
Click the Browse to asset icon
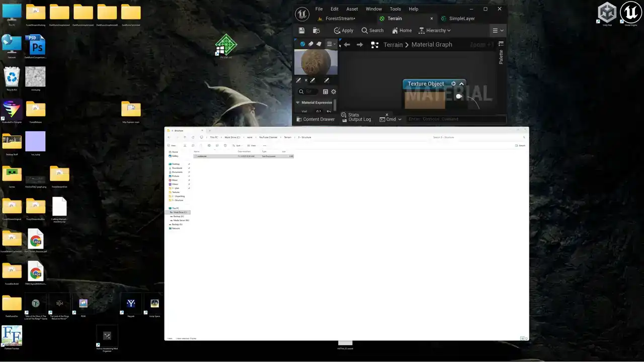316,31
